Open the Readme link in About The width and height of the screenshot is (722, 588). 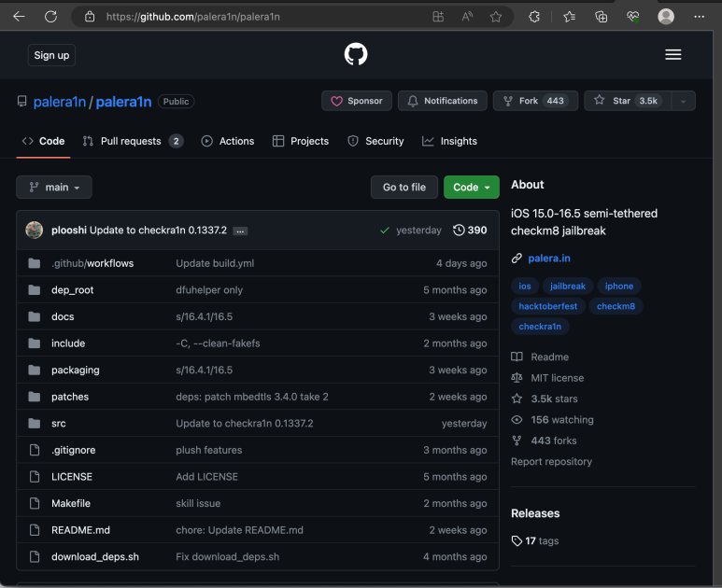[540, 357]
